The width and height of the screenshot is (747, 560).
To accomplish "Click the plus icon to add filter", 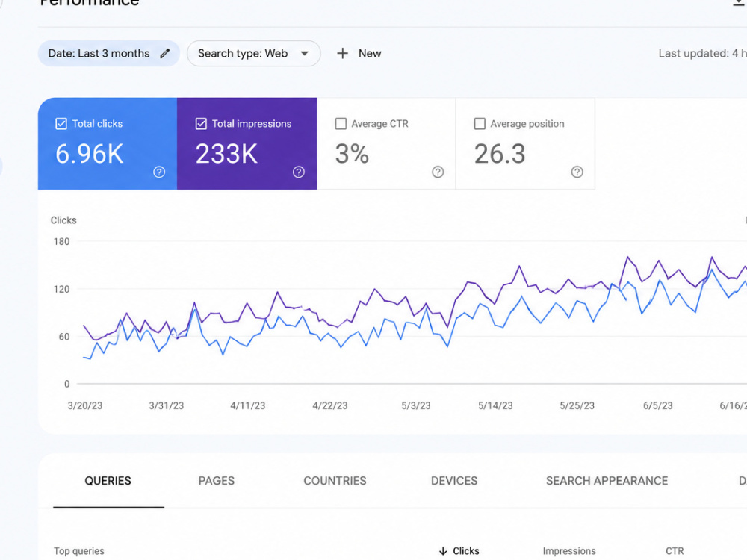I will [x=342, y=53].
